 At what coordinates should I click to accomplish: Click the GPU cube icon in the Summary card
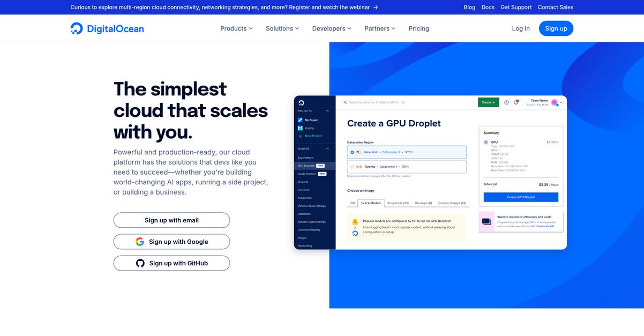pos(486,143)
